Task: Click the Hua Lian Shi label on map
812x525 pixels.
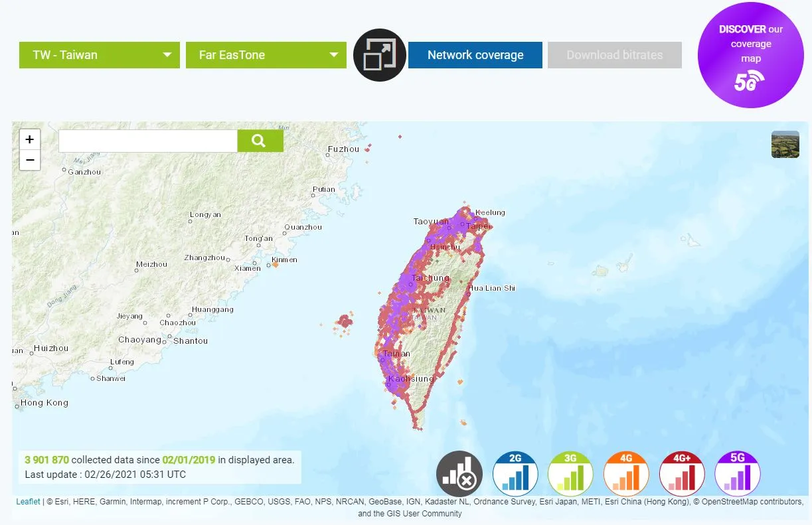Action: pos(491,288)
